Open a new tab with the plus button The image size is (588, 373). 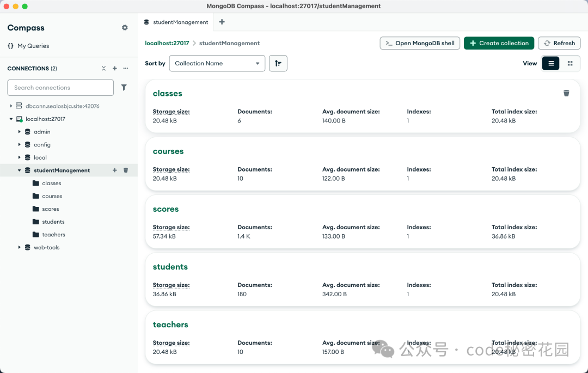tap(222, 22)
